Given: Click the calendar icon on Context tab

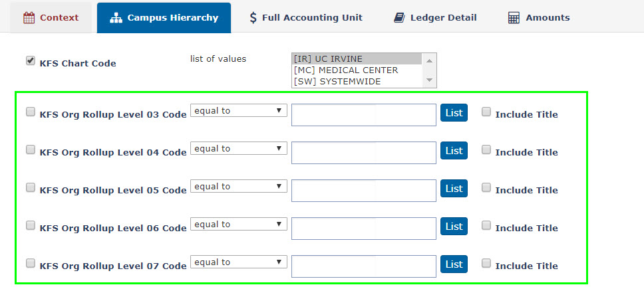Looking at the screenshot, I should [29, 18].
